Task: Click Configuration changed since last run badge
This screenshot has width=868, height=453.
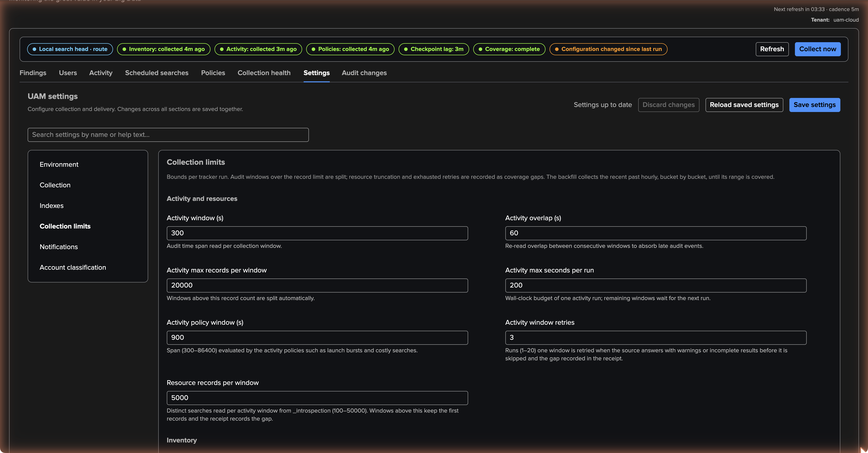Action: [608, 49]
